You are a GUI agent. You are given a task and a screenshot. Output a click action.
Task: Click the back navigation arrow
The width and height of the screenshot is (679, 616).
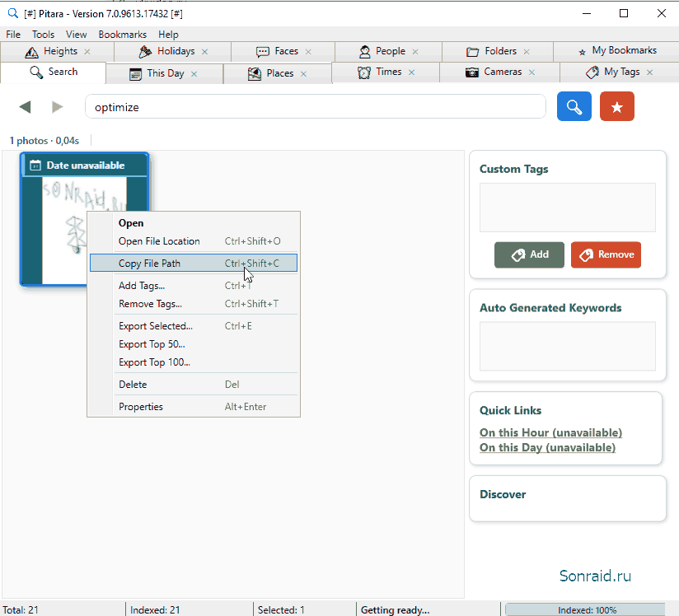[25, 106]
